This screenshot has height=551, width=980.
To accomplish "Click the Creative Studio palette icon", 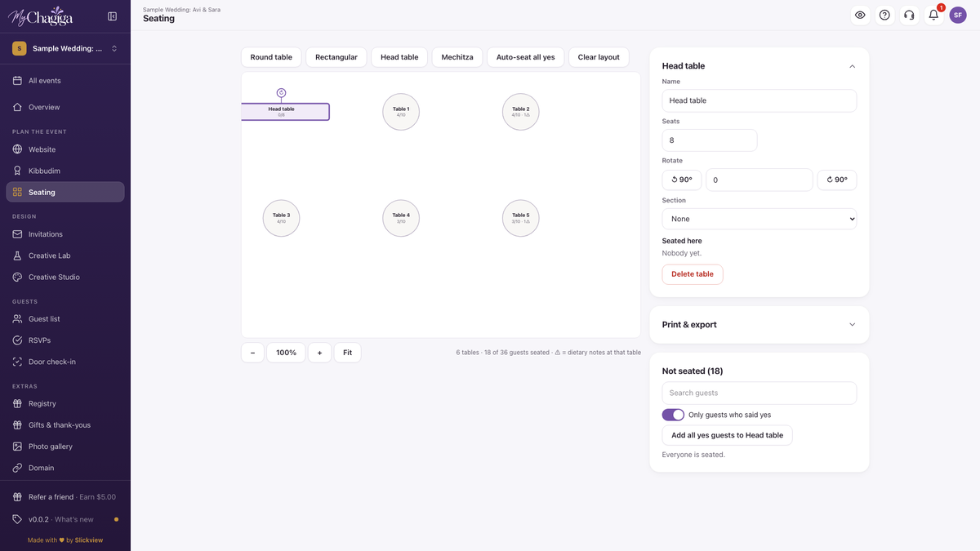I will 17,277.
